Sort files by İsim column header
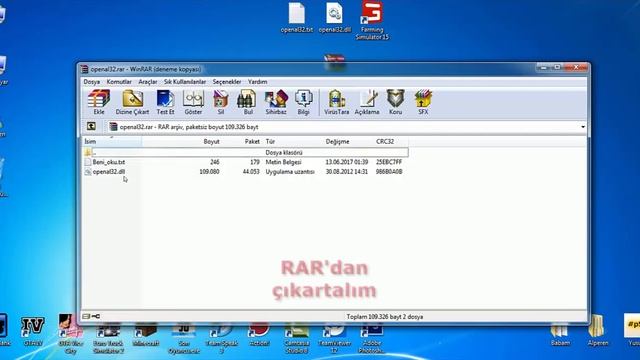The width and height of the screenshot is (640, 360). point(112,141)
